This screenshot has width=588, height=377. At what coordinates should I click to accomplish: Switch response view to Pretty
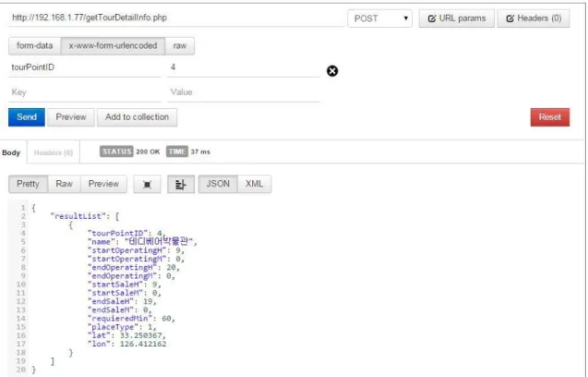coord(28,184)
